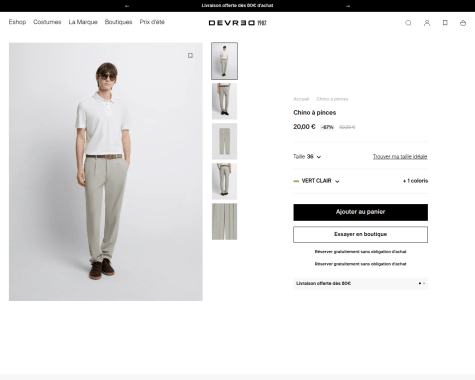This screenshot has width=475, height=380.
Task: Save product with bookmark icon on main photo
Action: pos(190,55)
